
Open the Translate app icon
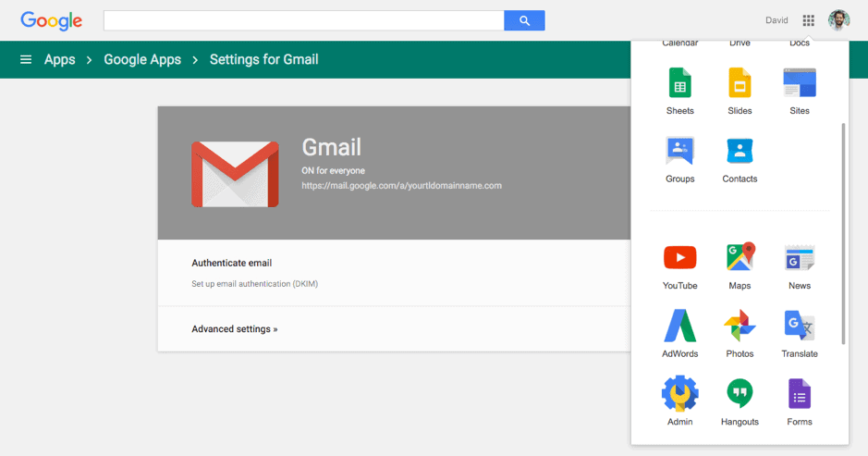click(x=800, y=327)
